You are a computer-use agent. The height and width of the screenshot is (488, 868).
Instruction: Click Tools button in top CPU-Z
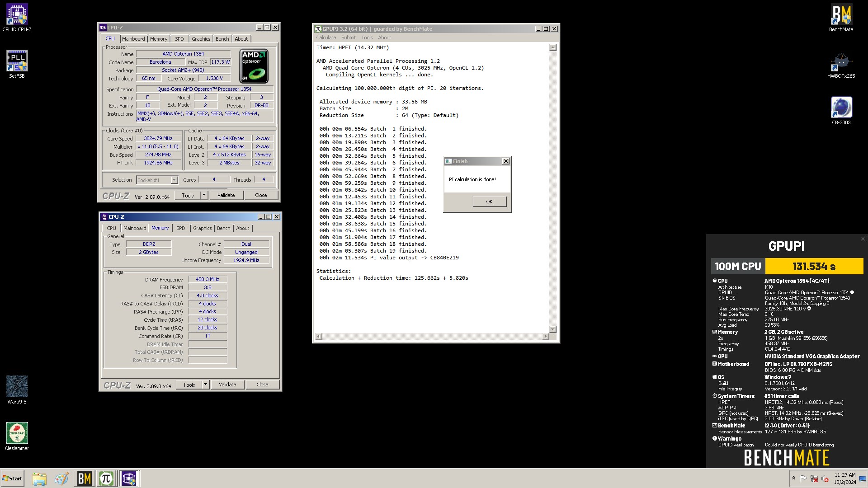[x=188, y=195]
